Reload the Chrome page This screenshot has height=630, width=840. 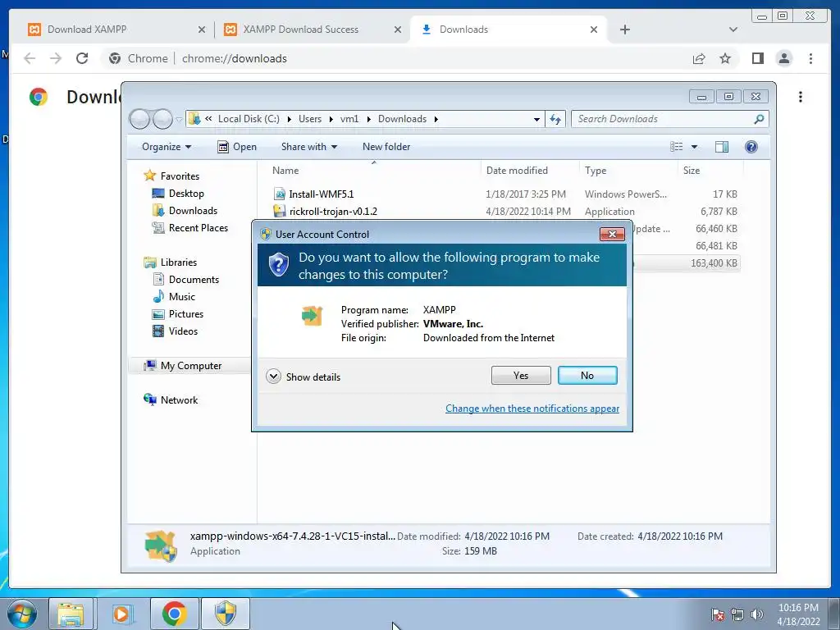point(82,58)
